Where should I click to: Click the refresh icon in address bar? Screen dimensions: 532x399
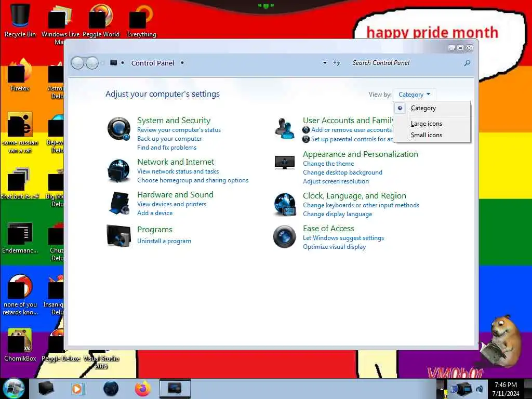[336, 63]
